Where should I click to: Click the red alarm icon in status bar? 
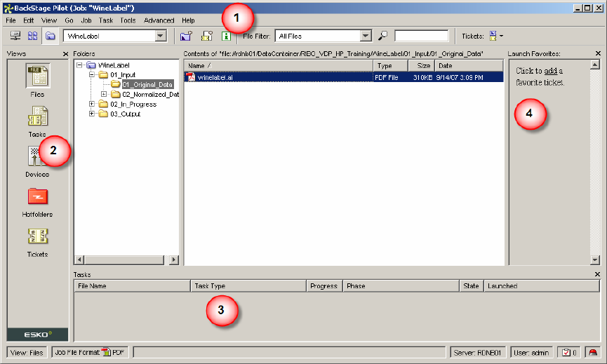(x=593, y=352)
